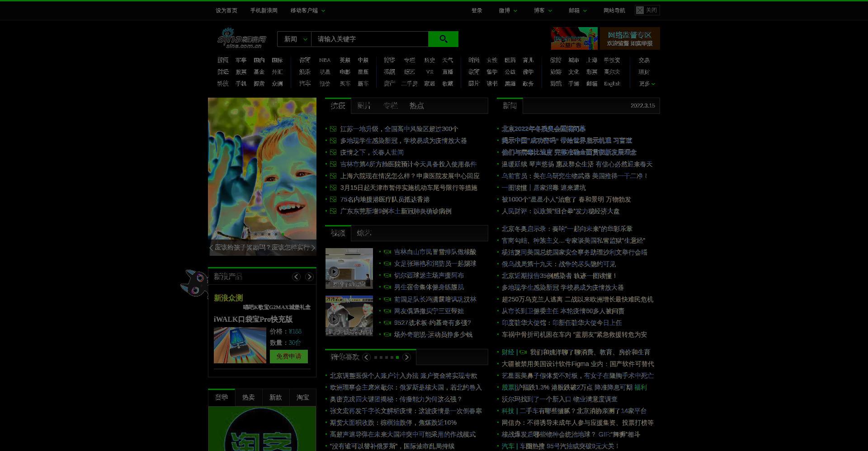Click next arrow beside 猜你喜欢
Viewport: 868px width, 451px height.
[x=406, y=357]
